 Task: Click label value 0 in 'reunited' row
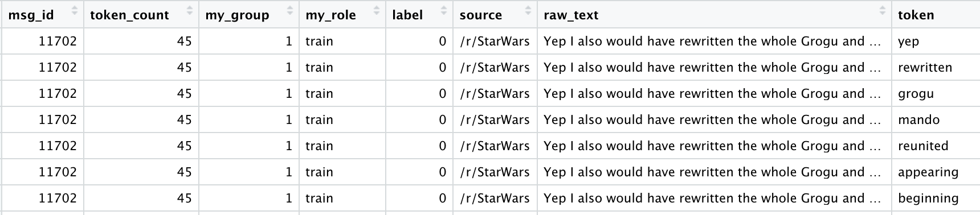coord(442,146)
